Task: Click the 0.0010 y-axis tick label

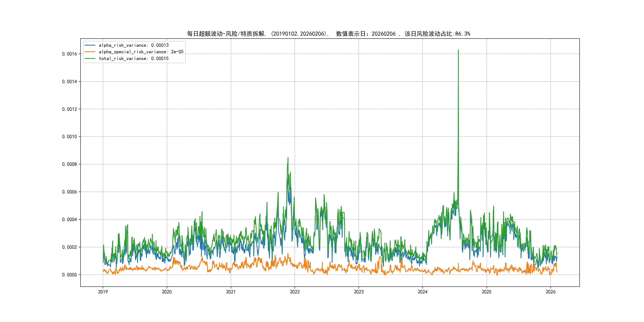Action: tap(70, 137)
